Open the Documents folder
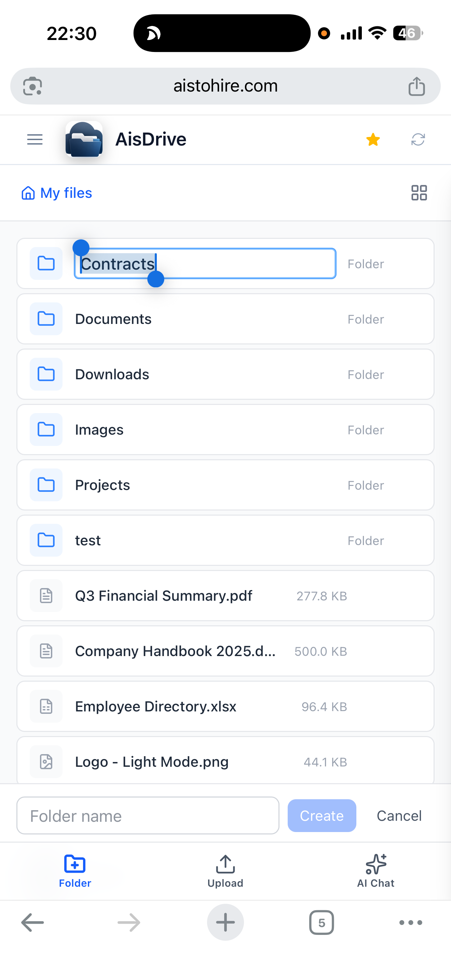This screenshot has width=451, height=980. coord(225,319)
